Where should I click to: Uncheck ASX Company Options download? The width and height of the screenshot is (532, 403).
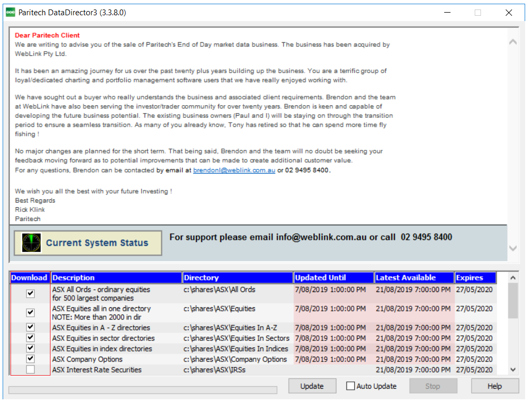coord(30,359)
